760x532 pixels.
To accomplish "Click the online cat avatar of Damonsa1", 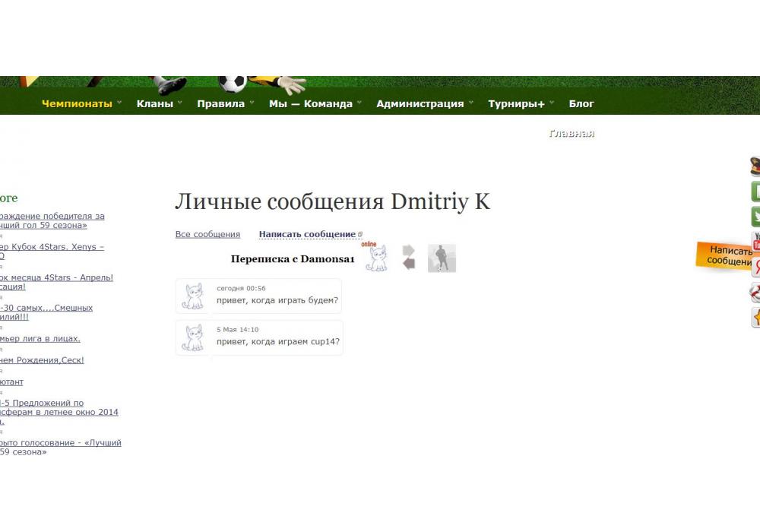I will pyautogui.click(x=376, y=258).
